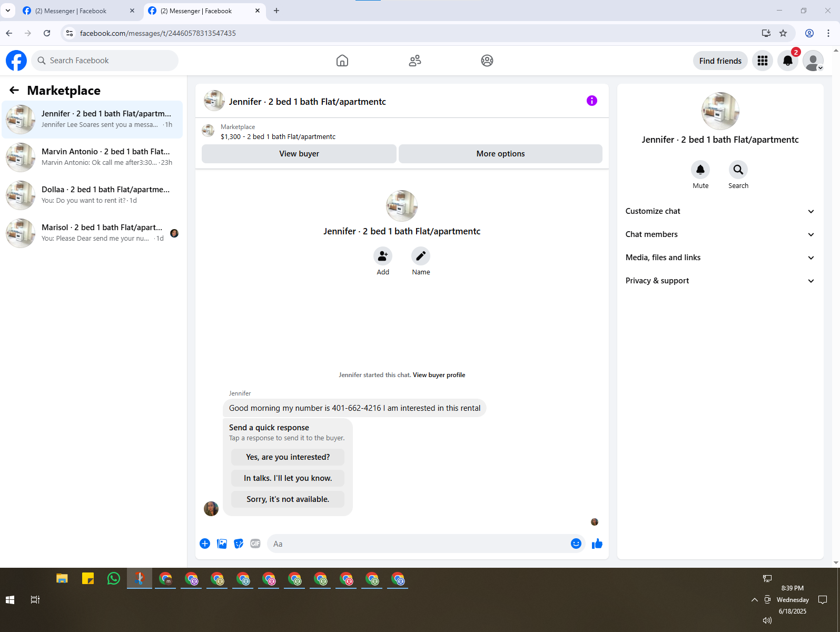Screen dimensions: 840x632
Task: Click the Find friends button
Action: (x=720, y=61)
